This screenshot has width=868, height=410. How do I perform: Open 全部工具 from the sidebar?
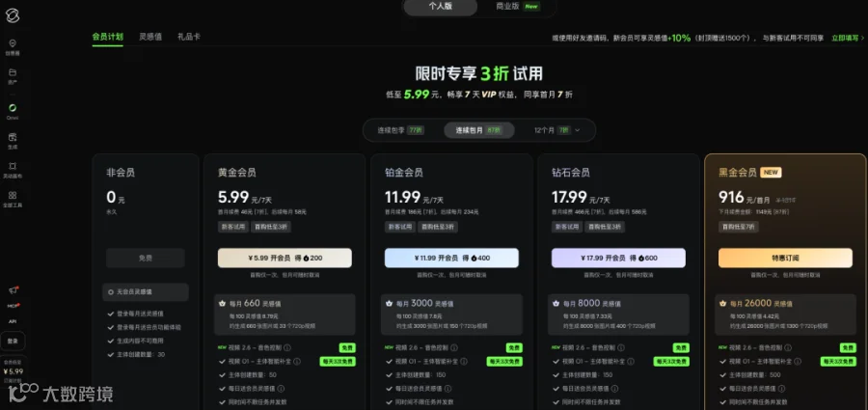coord(13,199)
